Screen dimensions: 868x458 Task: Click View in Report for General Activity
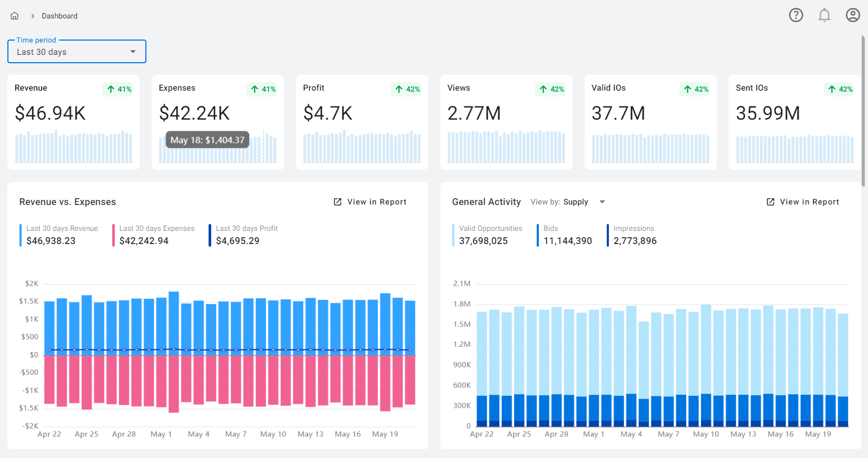[x=809, y=202]
